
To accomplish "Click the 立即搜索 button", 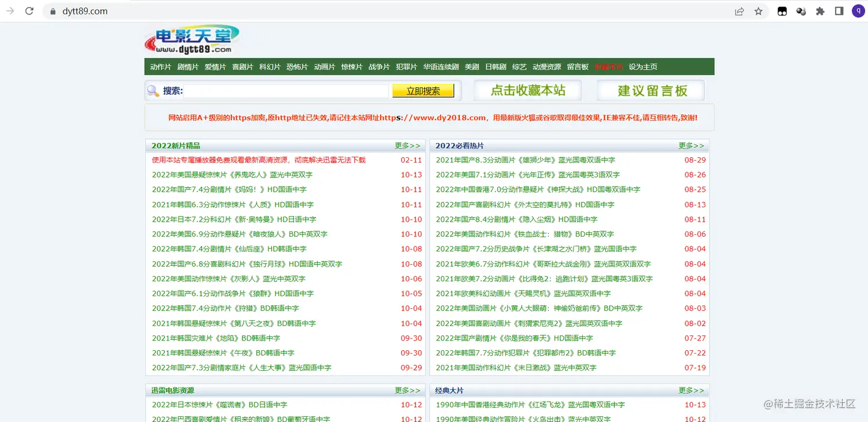I will pyautogui.click(x=423, y=91).
